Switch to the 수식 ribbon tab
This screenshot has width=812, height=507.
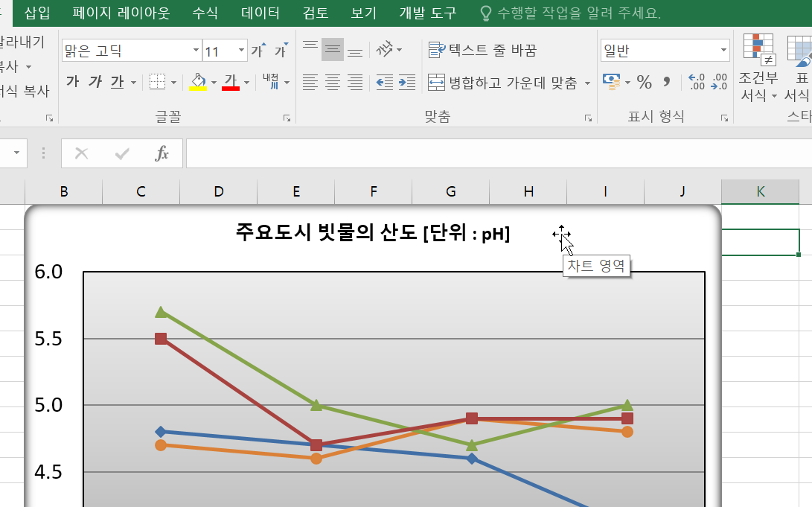(x=205, y=13)
